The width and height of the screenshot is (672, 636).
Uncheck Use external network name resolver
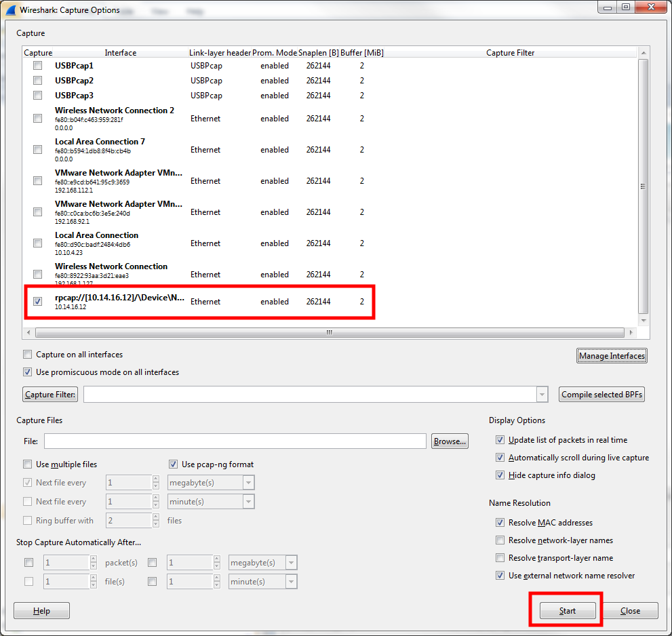(x=500, y=575)
